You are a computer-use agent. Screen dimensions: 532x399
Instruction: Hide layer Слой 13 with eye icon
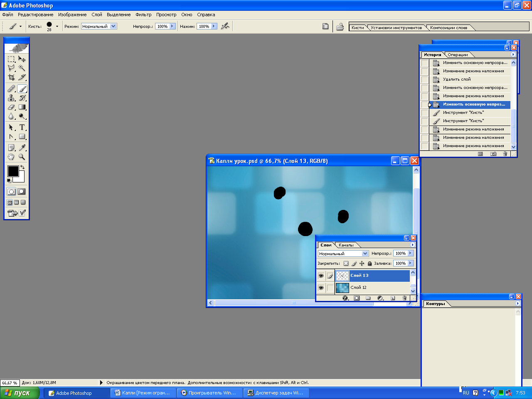(321, 276)
